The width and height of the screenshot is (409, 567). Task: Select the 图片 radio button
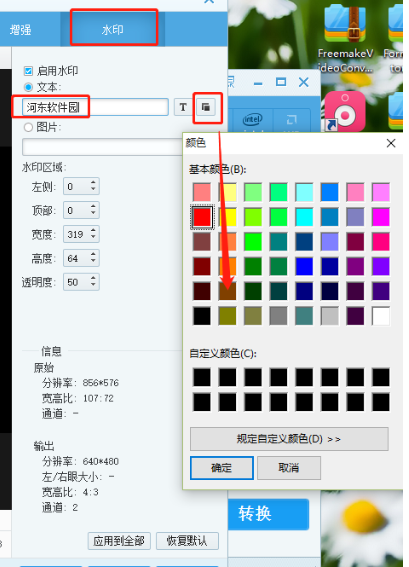[x=28, y=127]
